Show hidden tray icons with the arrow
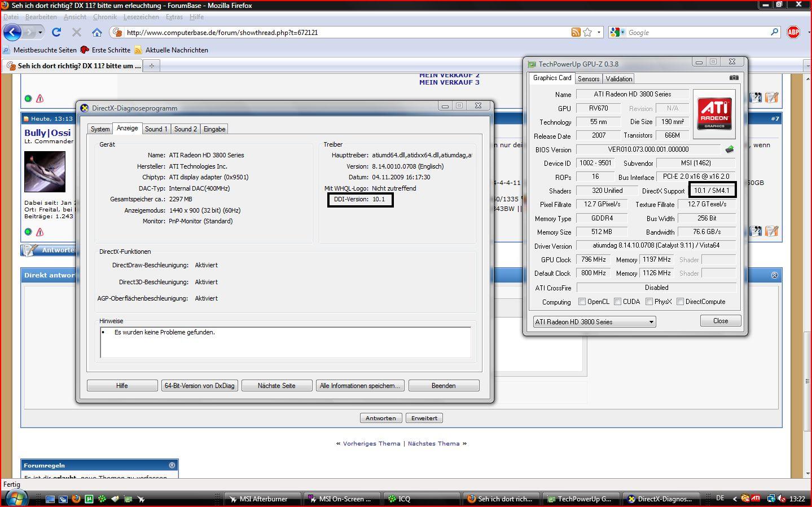 (x=735, y=499)
